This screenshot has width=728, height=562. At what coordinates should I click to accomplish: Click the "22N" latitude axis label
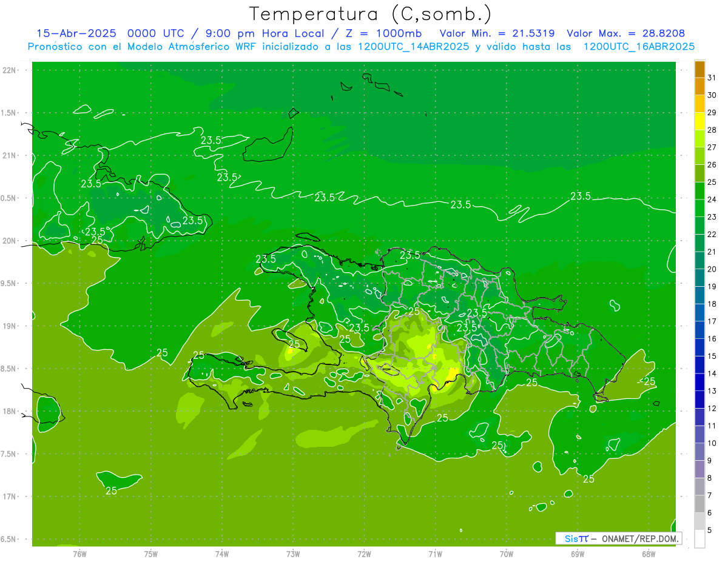(x=9, y=70)
